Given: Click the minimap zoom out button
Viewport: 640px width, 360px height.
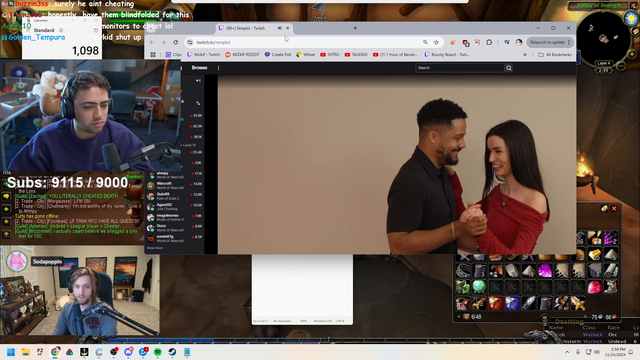Looking at the screenshot, I should pos(621,66).
